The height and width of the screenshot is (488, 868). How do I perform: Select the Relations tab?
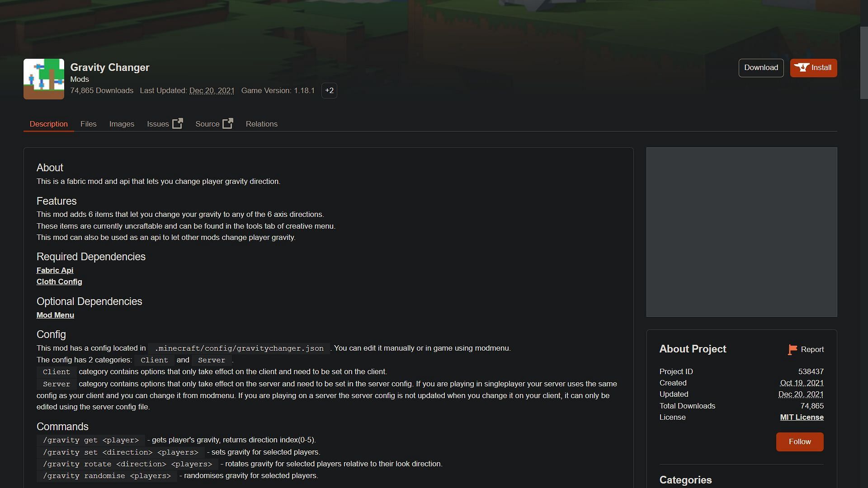pyautogui.click(x=261, y=123)
